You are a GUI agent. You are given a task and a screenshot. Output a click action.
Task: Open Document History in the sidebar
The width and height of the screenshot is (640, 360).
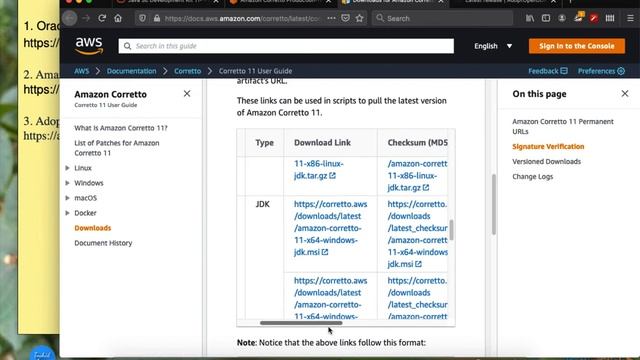click(103, 243)
